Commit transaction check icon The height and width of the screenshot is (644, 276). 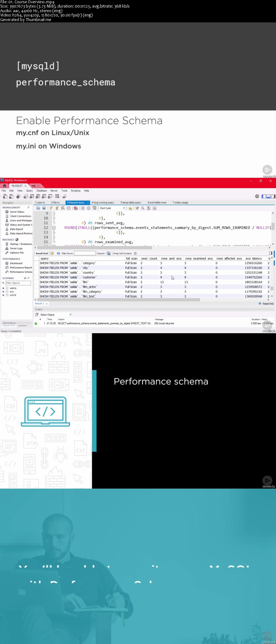click(83, 208)
